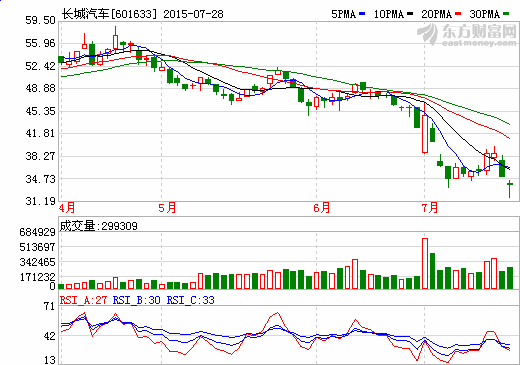Click the blue 5PMA legend color marker

[362, 14]
